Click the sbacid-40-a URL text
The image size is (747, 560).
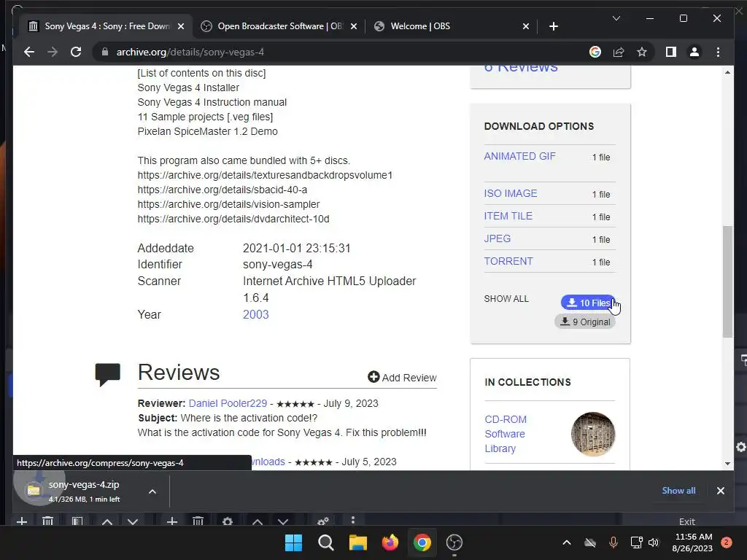tap(222, 190)
